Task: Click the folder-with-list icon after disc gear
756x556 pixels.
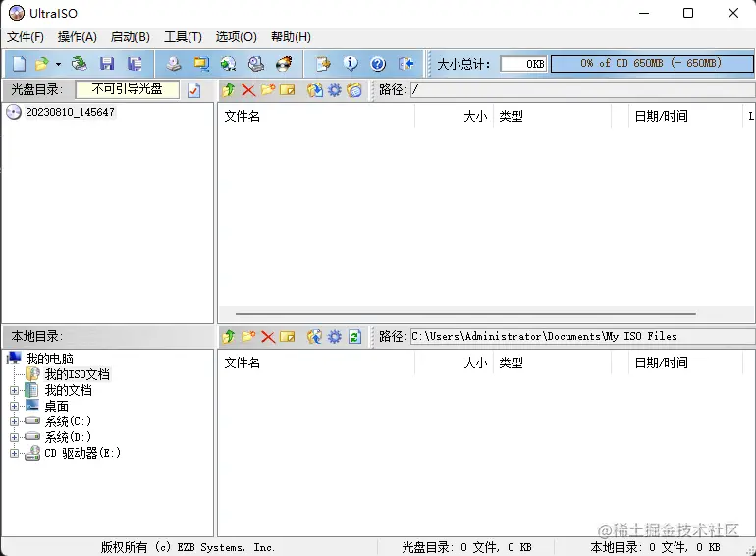Action: pyautogui.click(x=354, y=90)
